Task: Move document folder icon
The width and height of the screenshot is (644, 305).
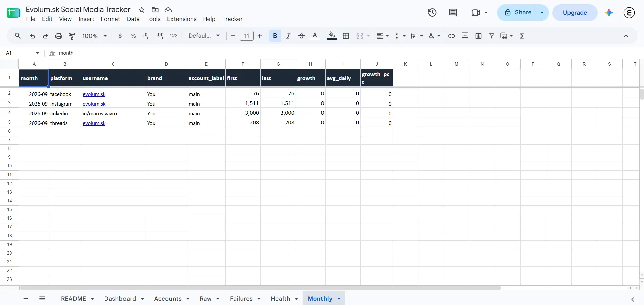Action: (x=155, y=10)
